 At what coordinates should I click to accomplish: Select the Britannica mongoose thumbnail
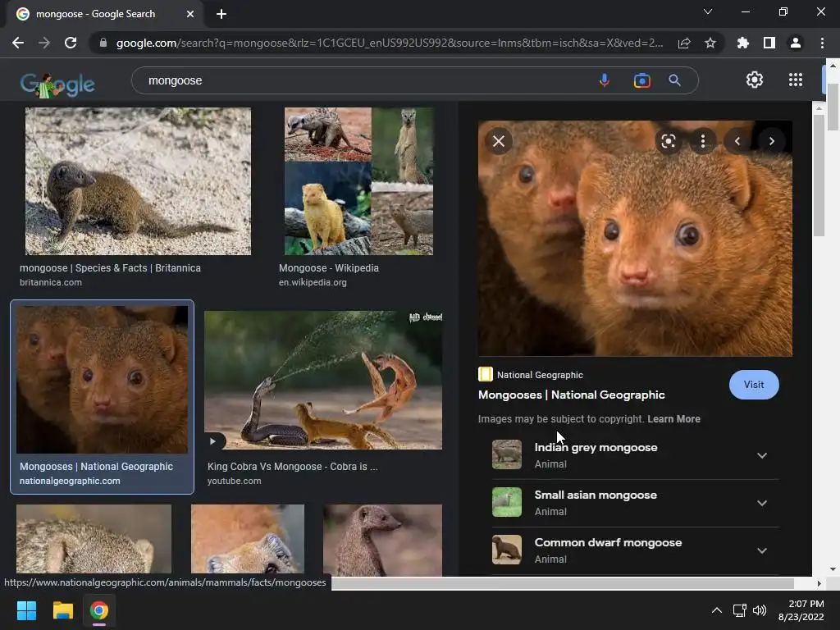pos(138,181)
